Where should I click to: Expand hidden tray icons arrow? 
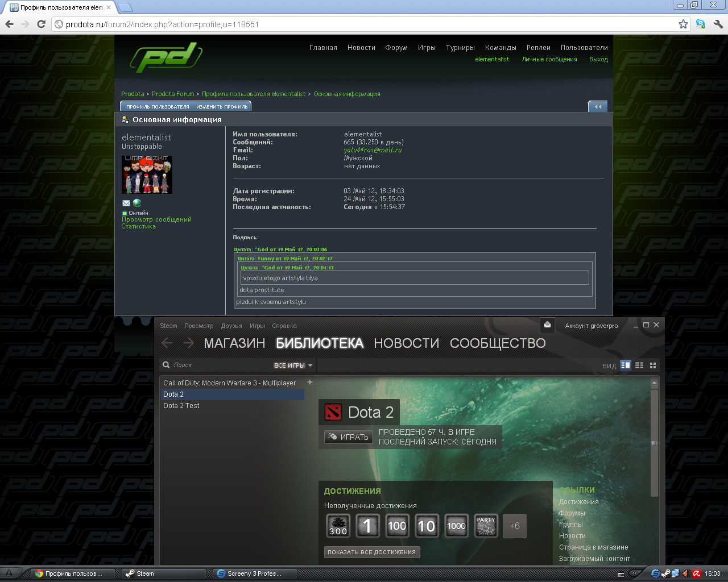(636, 573)
